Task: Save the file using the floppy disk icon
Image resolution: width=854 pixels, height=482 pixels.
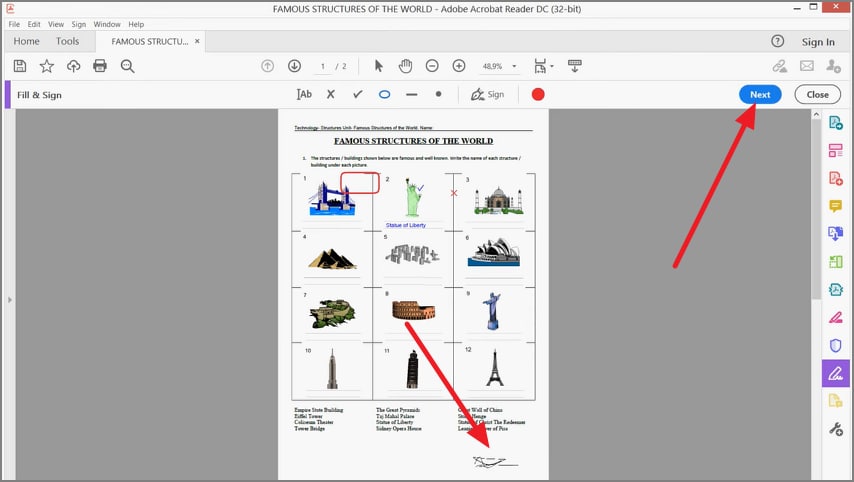Action: coord(20,66)
